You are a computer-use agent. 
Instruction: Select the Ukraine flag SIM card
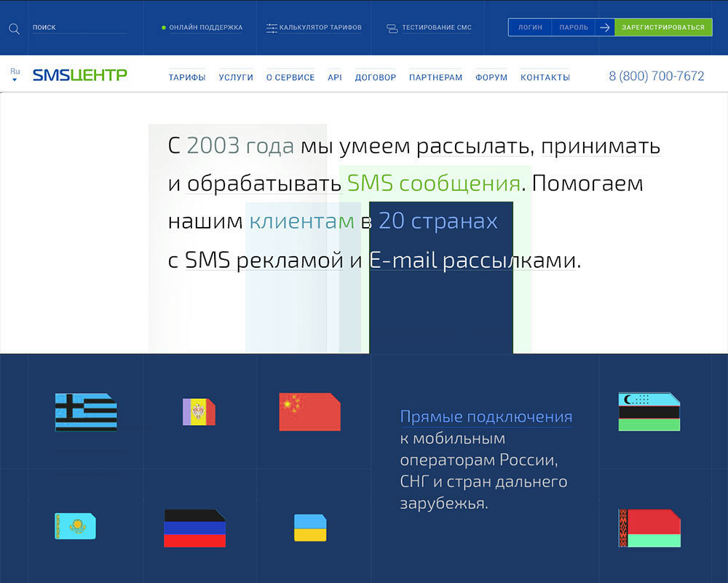[x=310, y=528]
